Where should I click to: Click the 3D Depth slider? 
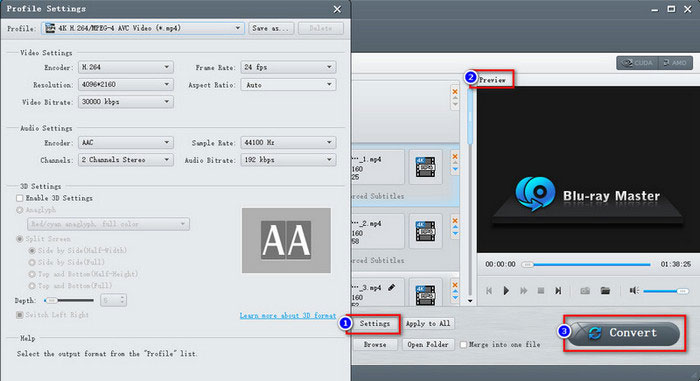69,301
